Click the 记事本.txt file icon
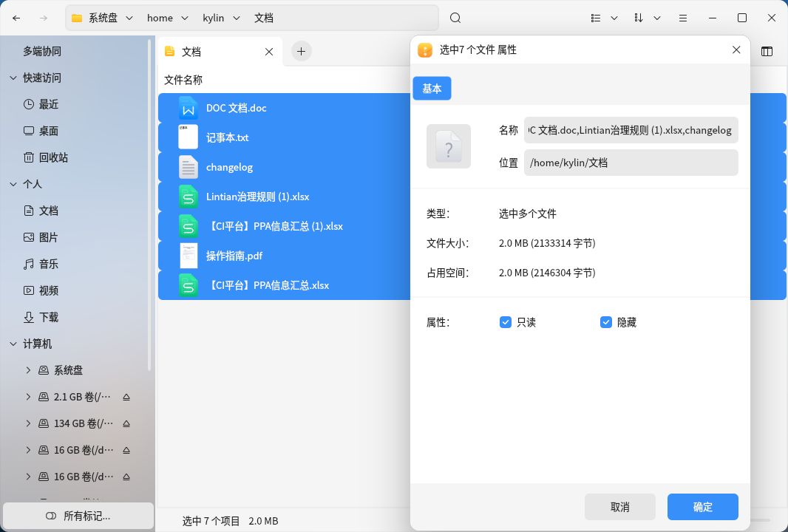This screenshot has height=532, width=788. 188,137
